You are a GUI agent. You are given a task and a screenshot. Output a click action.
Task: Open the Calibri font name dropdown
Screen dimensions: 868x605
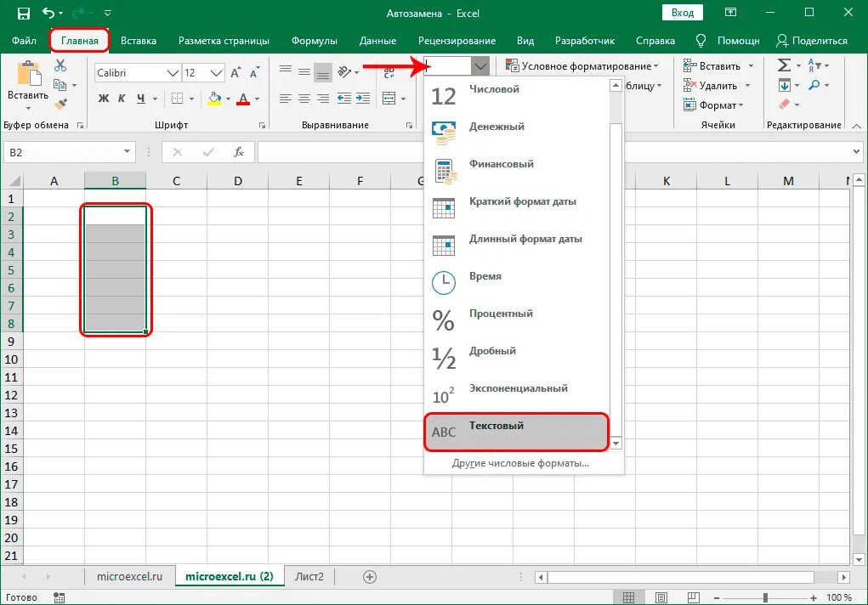pos(173,73)
